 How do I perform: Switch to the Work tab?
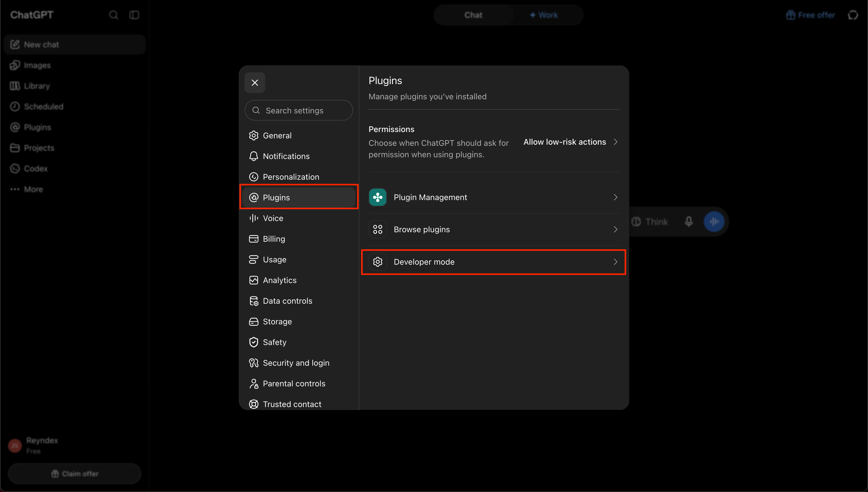pyautogui.click(x=544, y=15)
